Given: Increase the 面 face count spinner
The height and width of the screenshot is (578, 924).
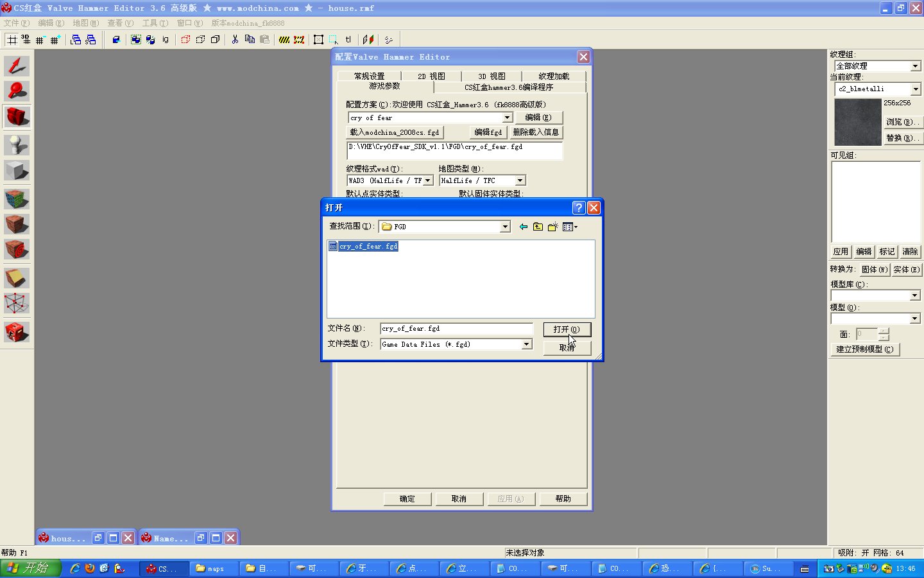Looking at the screenshot, I should 884,331.
